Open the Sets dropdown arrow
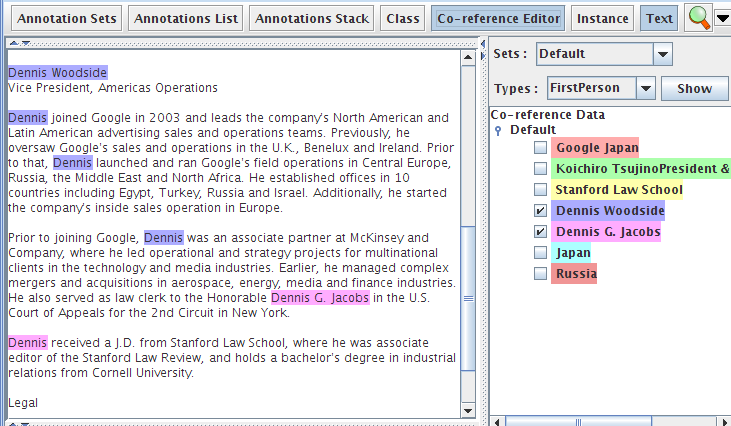Screen dimensions: 731x426 (662, 54)
